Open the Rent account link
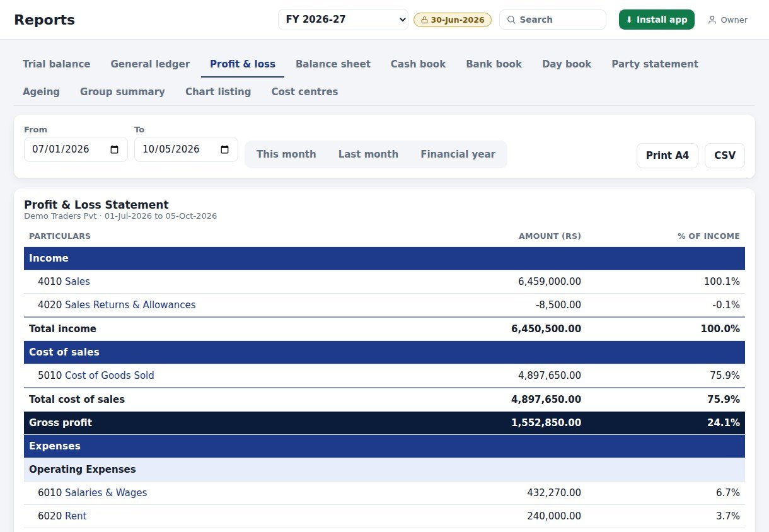 point(76,516)
